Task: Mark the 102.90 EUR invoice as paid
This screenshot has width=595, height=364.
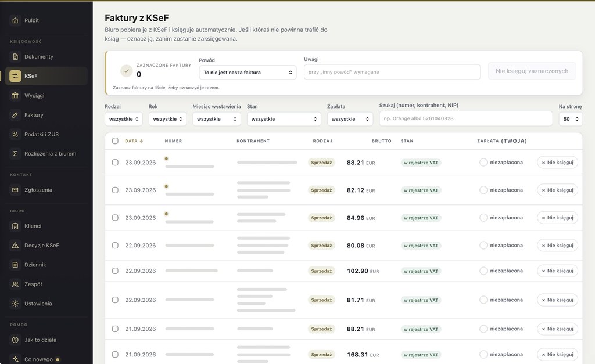Action: pos(483,271)
